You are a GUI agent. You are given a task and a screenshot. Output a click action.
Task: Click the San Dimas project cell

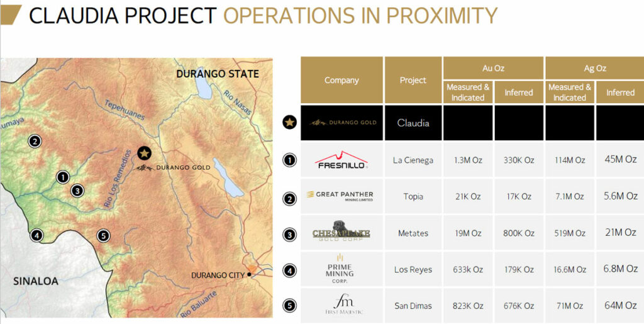413,306
